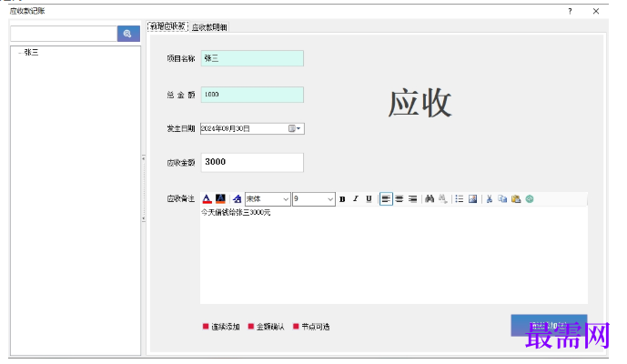Open the date picker calendar icon

tap(295, 128)
